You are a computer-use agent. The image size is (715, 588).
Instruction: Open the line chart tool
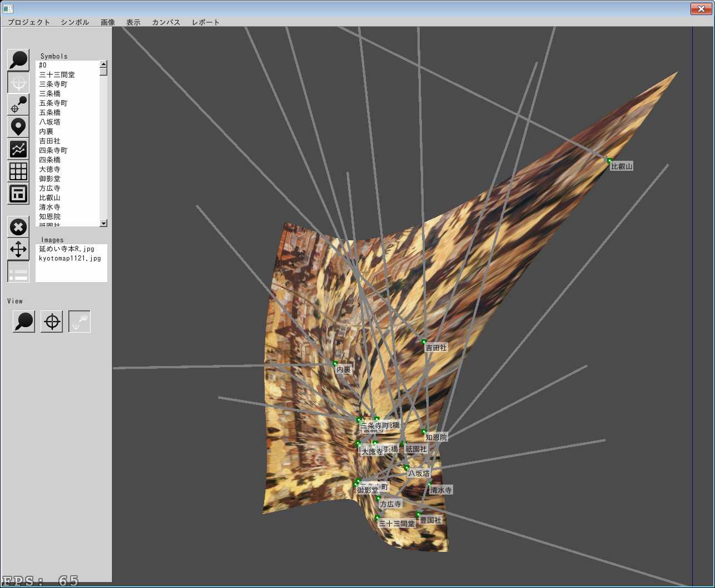coord(18,149)
